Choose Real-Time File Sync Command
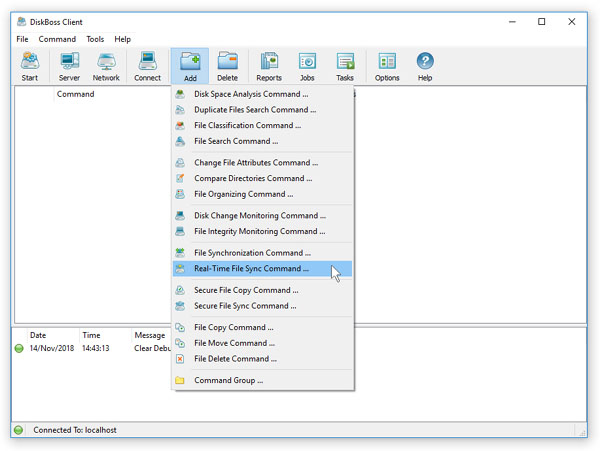Viewport: 600px width, 451px height. coord(262,269)
